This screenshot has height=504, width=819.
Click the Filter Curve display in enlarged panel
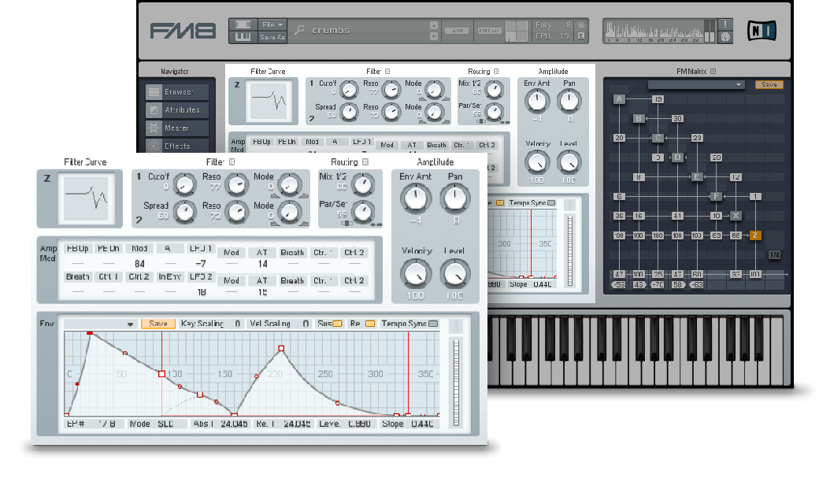pos(86,198)
